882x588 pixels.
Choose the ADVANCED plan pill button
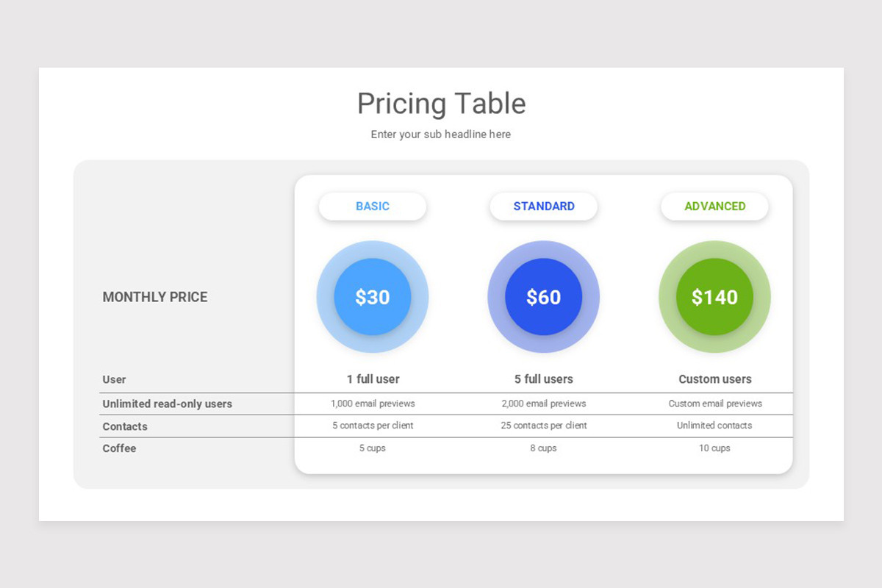715,207
